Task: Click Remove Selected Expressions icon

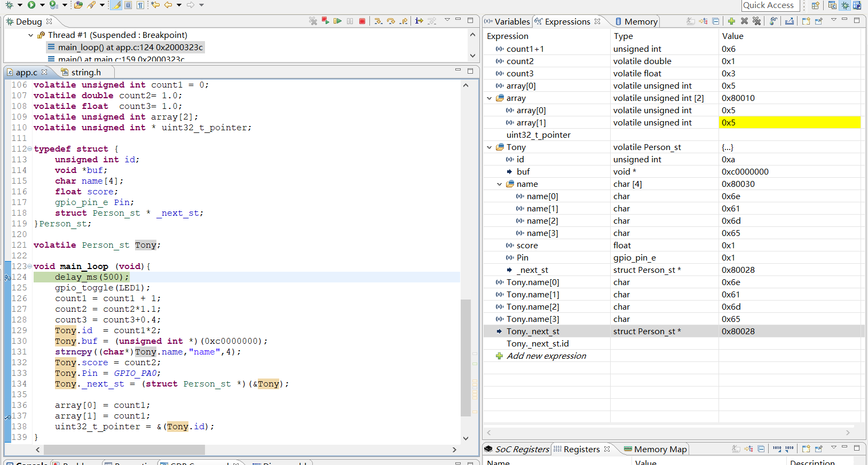Action: click(744, 21)
